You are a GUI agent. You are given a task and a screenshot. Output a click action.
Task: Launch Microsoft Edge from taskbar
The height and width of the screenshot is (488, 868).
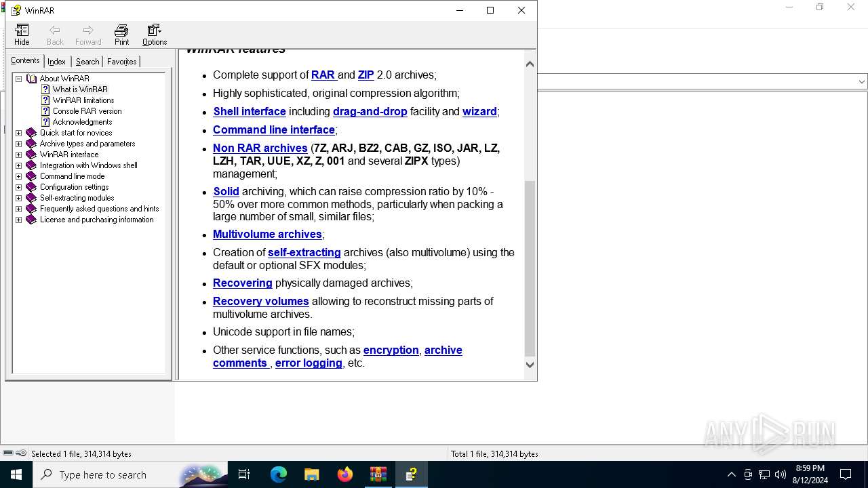point(279,474)
